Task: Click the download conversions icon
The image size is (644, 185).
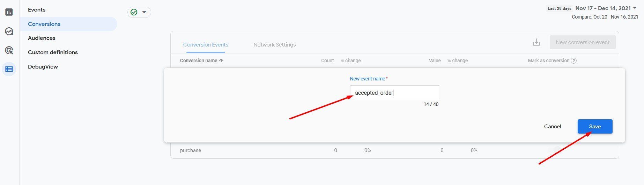Action: (536, 42)
